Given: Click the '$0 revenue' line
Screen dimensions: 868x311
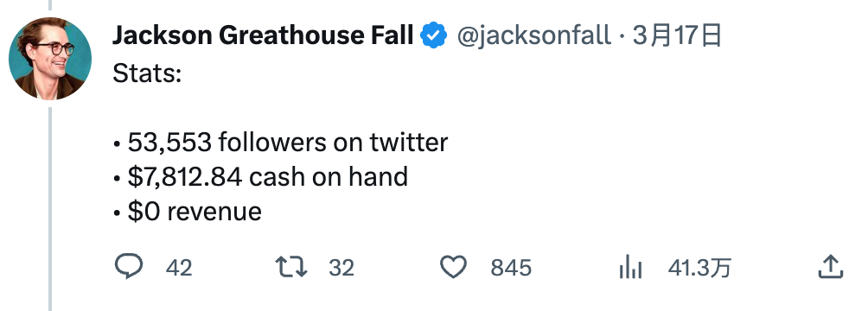Looking at the screenshot, I should coord(187,212).
